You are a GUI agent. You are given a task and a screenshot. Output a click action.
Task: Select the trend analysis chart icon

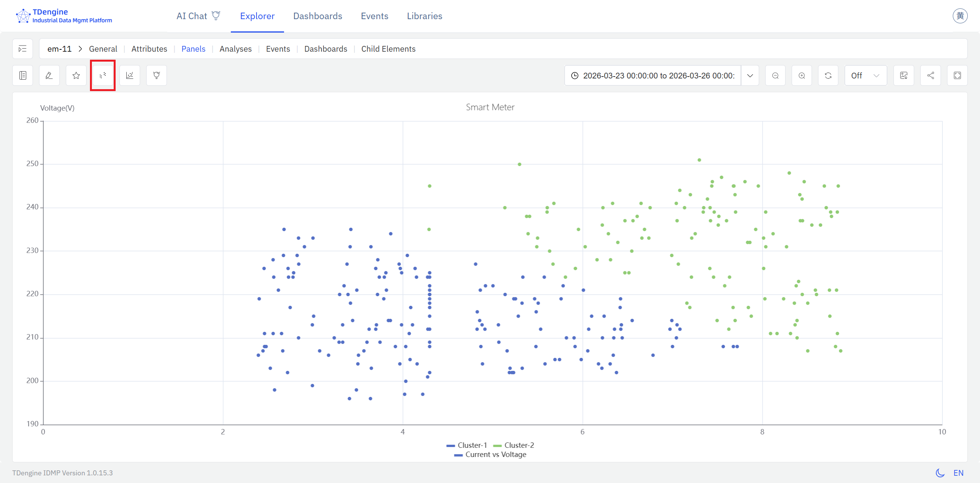coord(129,75)
